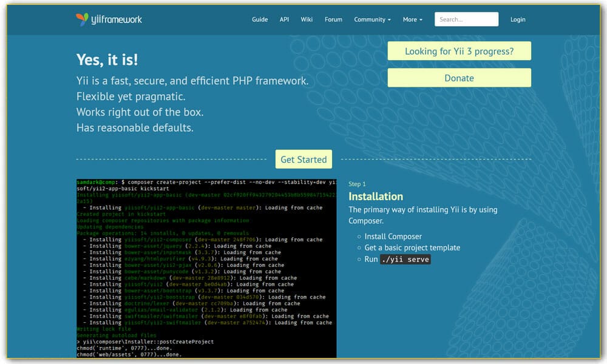
Task: Click the Installation heading
Action: click(376, 197)
